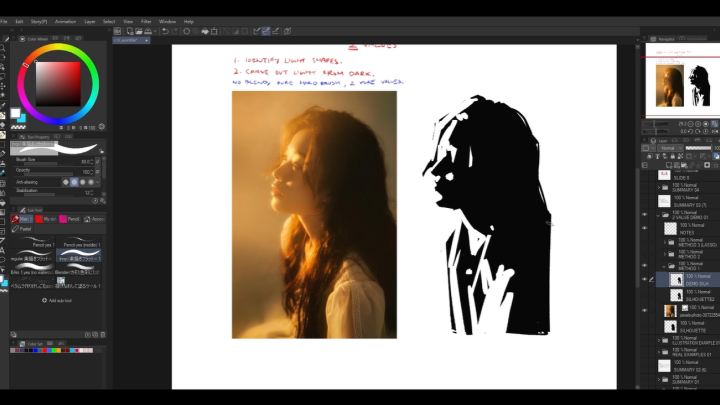Select the Eyedropper tool
This screenshot has width=720, height=405.
pyautogui.click(x=3, y=105)
